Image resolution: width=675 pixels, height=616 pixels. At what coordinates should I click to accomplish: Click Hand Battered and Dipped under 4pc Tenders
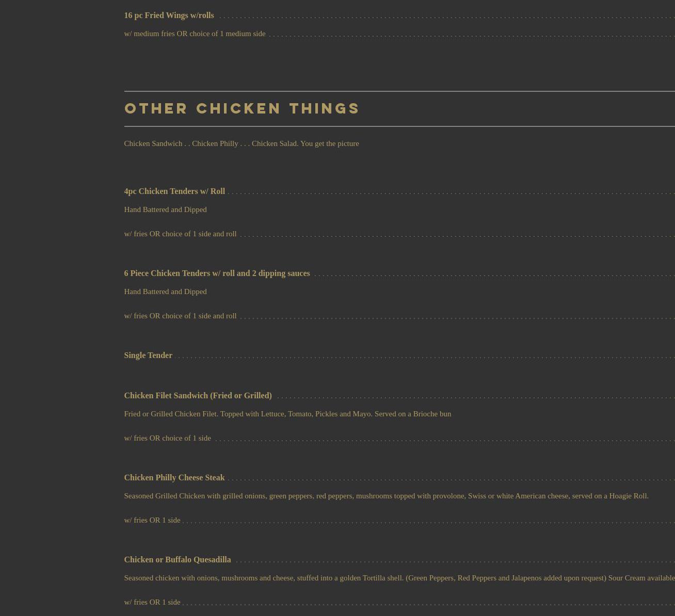tap(165, 209)
